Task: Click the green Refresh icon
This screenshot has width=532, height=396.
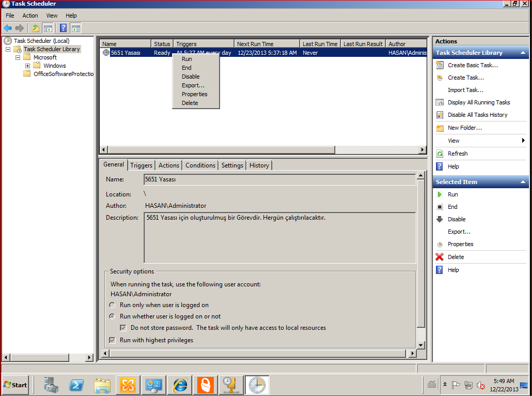Action: coord(440,154)
